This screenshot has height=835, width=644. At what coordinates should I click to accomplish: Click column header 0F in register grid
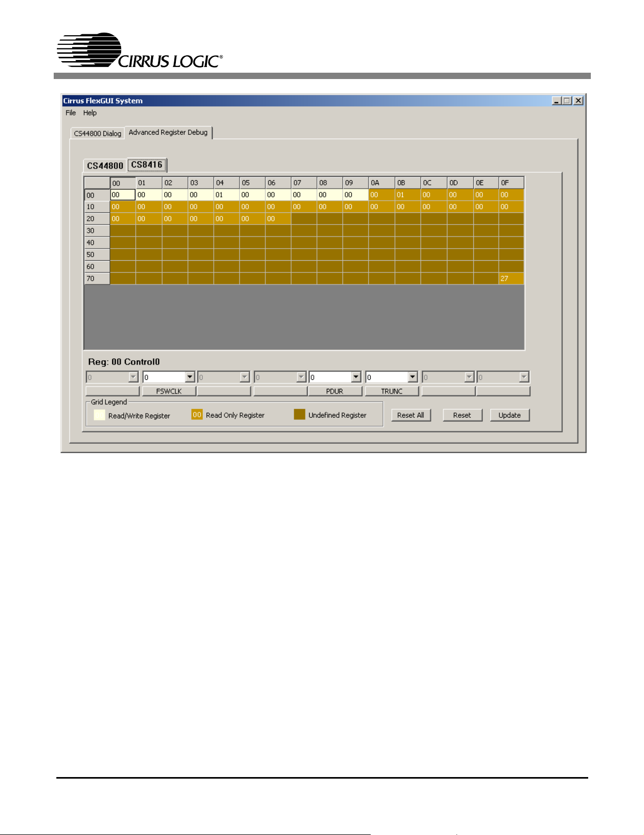click(511, 183)
